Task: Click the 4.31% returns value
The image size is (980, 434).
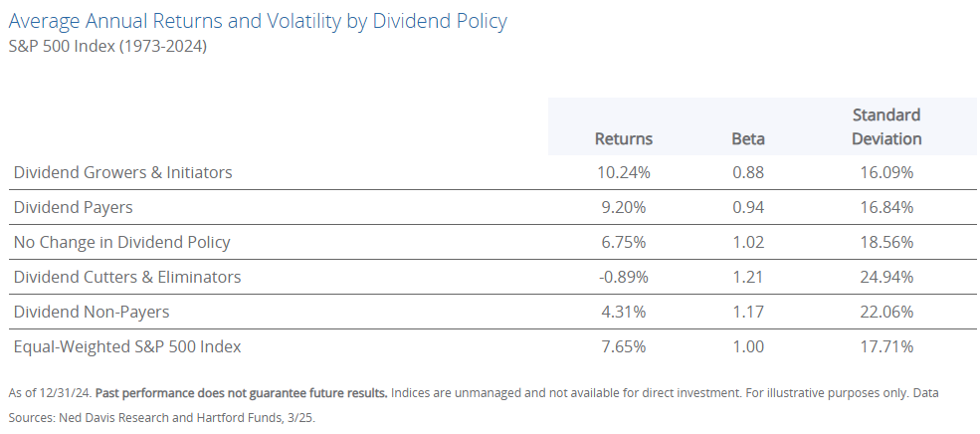Action: [x=623, y=312]
